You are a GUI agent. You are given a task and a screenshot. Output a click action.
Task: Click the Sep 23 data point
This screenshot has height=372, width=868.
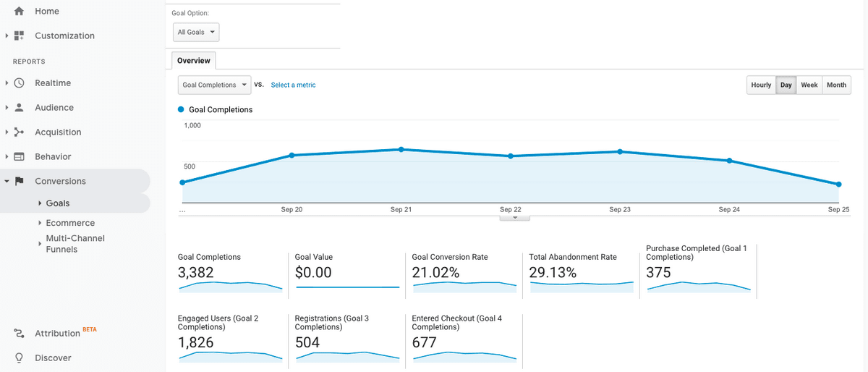620,151
